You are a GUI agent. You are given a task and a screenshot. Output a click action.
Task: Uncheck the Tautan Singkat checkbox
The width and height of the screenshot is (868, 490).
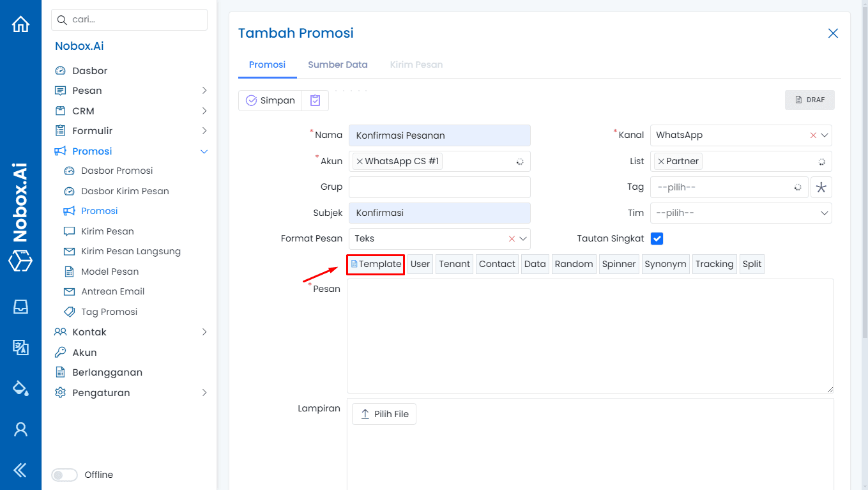[x=657, y=238]
